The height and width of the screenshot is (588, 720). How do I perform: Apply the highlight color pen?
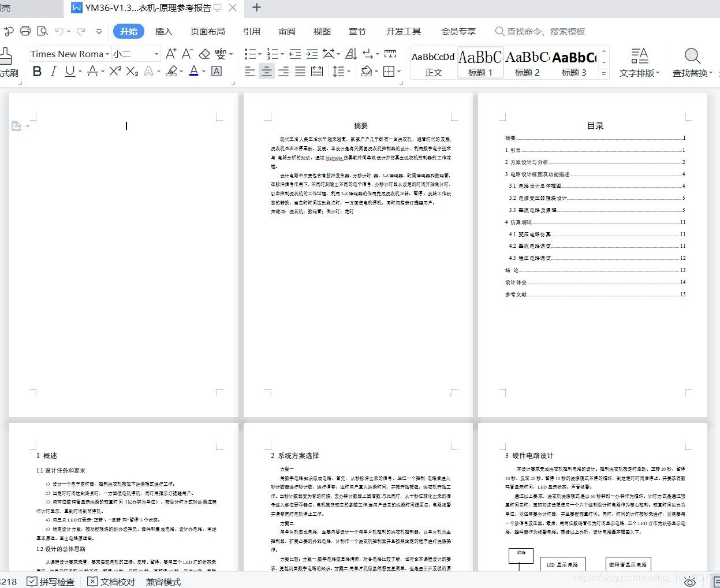[171, 71]
